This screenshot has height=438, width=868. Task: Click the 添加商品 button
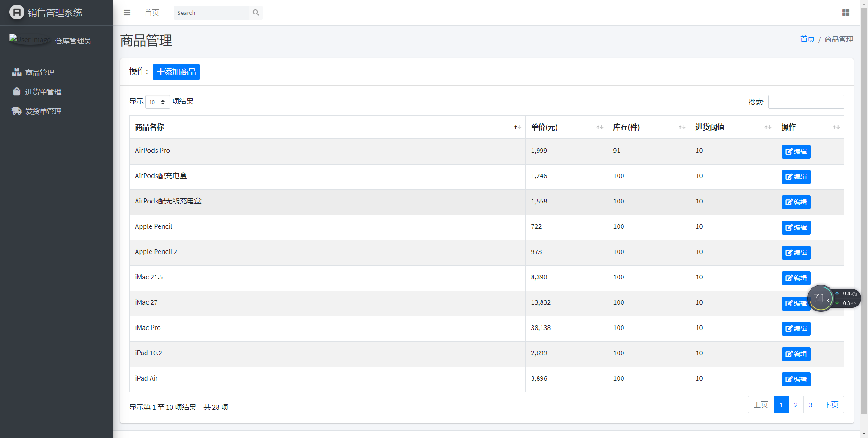tap(176, 72)
